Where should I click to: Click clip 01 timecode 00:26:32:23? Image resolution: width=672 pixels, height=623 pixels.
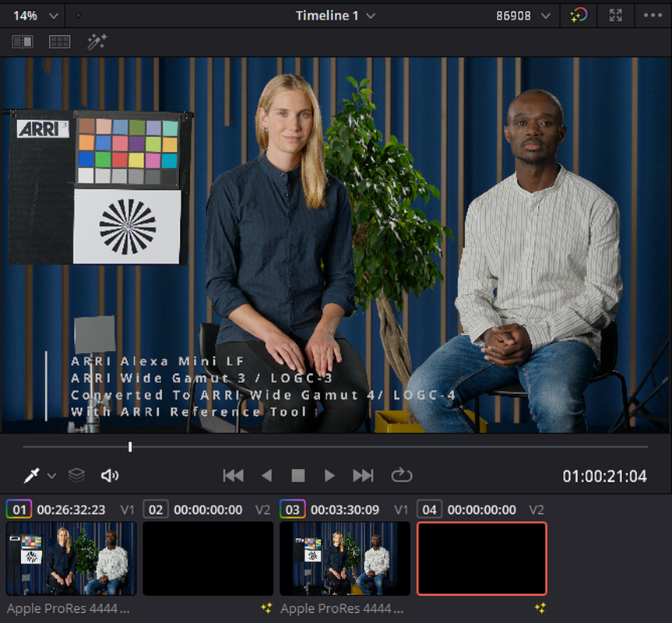click(x=71, y=510)
